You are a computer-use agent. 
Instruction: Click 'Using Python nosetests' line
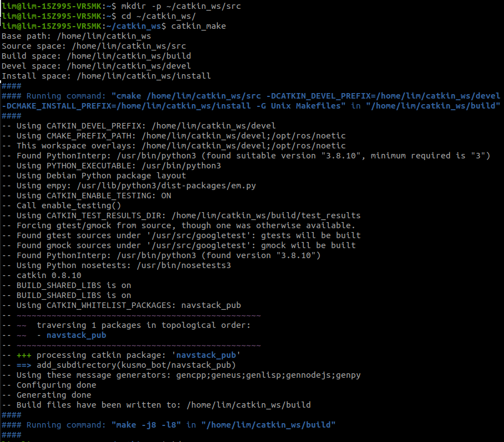pos(116,265)
